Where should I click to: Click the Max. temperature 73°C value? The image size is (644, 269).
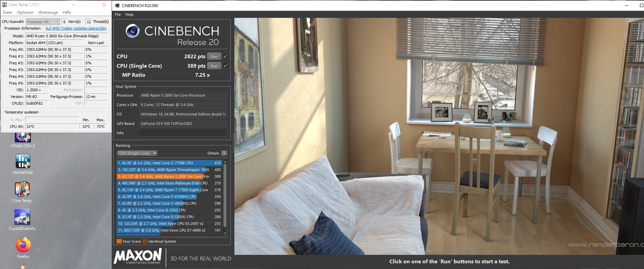point(101,127)
